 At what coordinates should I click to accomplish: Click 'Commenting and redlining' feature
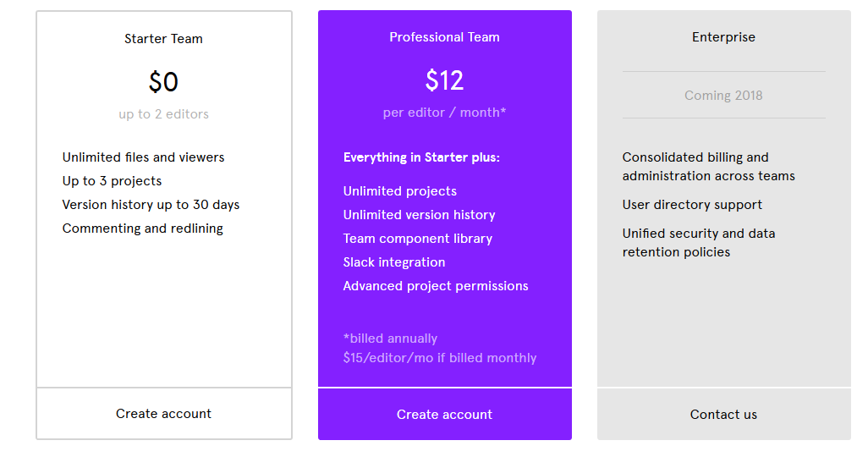(x=142, y=228)
